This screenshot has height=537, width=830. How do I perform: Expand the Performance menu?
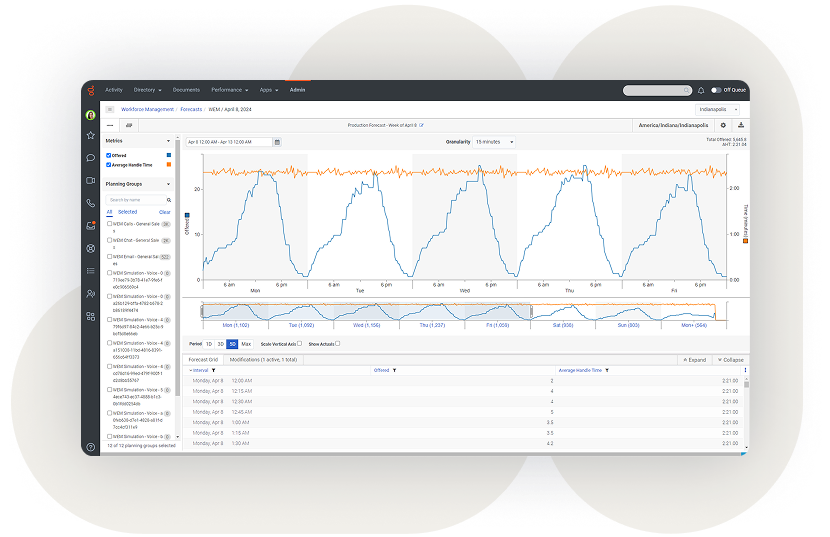230,90
